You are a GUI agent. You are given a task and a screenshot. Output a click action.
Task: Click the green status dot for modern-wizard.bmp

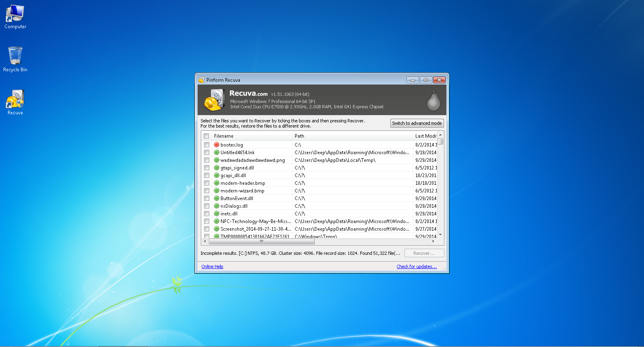(217, 190)
